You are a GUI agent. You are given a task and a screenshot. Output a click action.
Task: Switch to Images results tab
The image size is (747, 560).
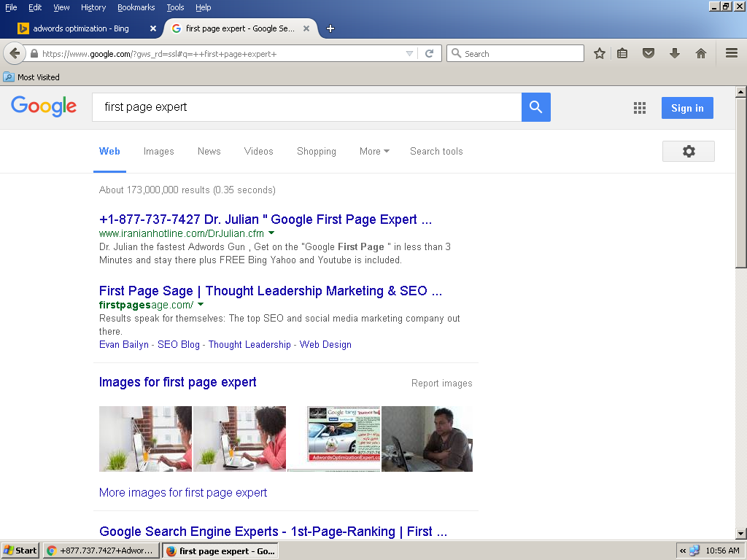click(x=158, y=152)
